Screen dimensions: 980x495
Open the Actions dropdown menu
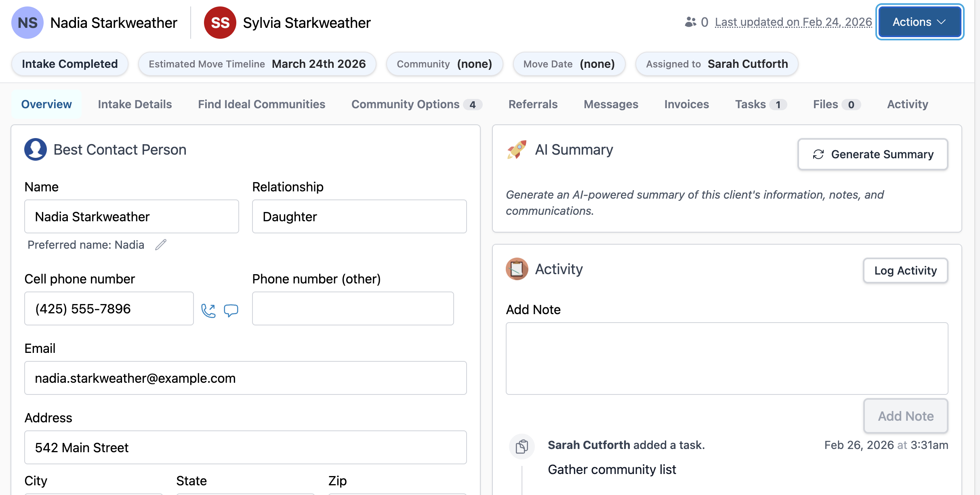919,22
